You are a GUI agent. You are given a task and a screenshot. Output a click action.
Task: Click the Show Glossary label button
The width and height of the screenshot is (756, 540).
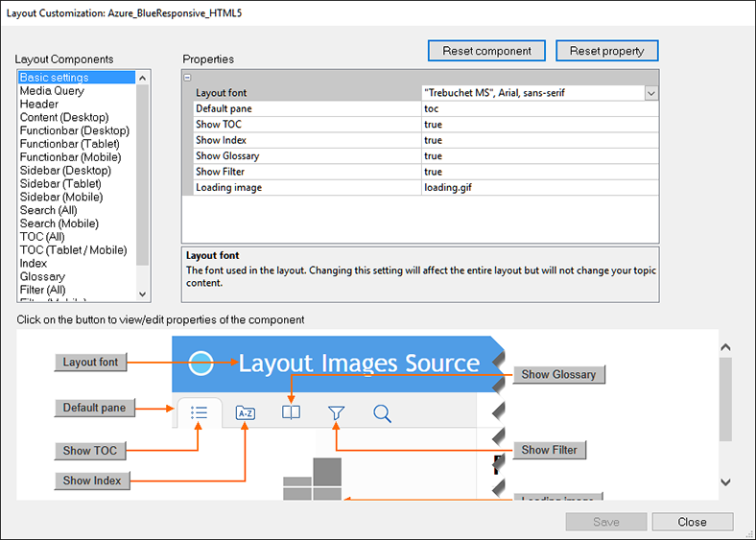coord(558,375)
